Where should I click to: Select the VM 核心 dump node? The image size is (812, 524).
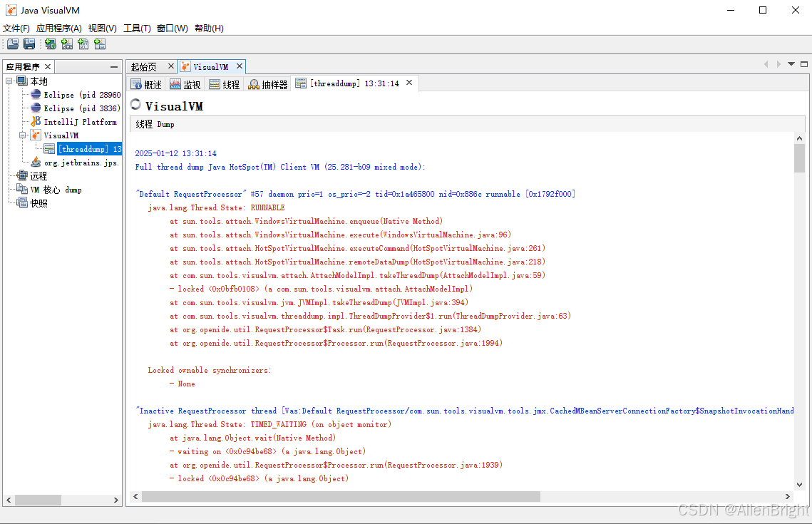point(56,190)
